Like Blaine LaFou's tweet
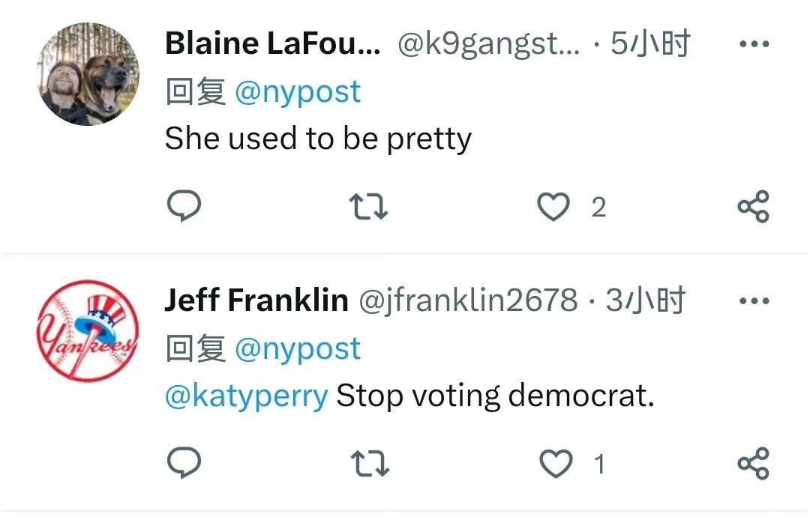 click(553, 206)
